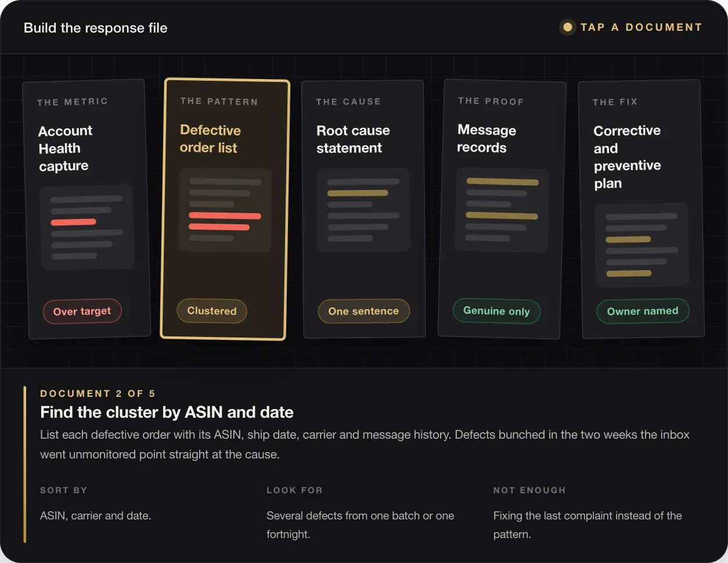Click the Build the response file title

tap(96, 28)
